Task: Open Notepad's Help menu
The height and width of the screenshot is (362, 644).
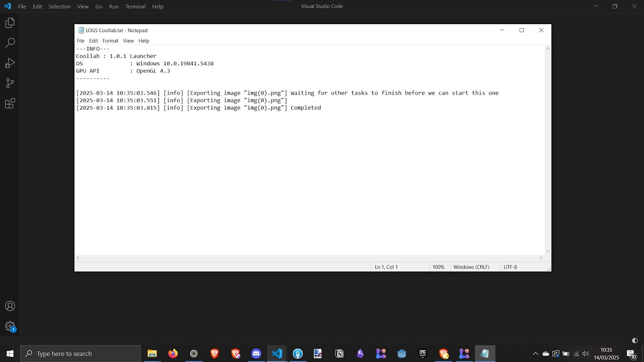Action: click(x=144, y=41)
